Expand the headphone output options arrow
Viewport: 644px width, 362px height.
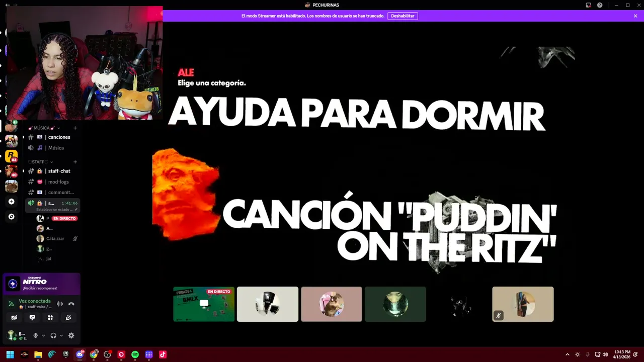[61, 335]
